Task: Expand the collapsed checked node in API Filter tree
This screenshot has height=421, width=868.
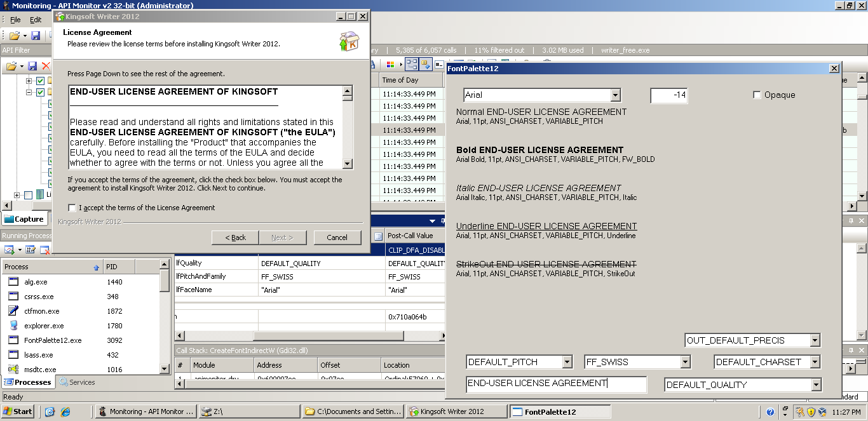Action: (x=29, y=81)
